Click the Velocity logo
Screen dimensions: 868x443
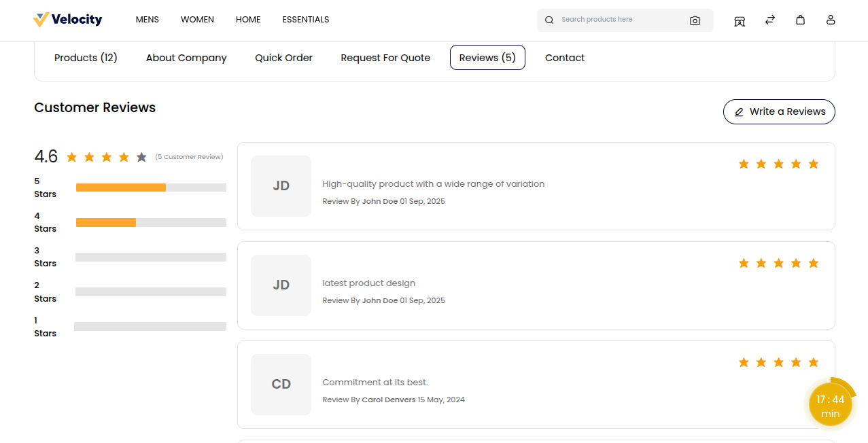(x=68, y=20)
